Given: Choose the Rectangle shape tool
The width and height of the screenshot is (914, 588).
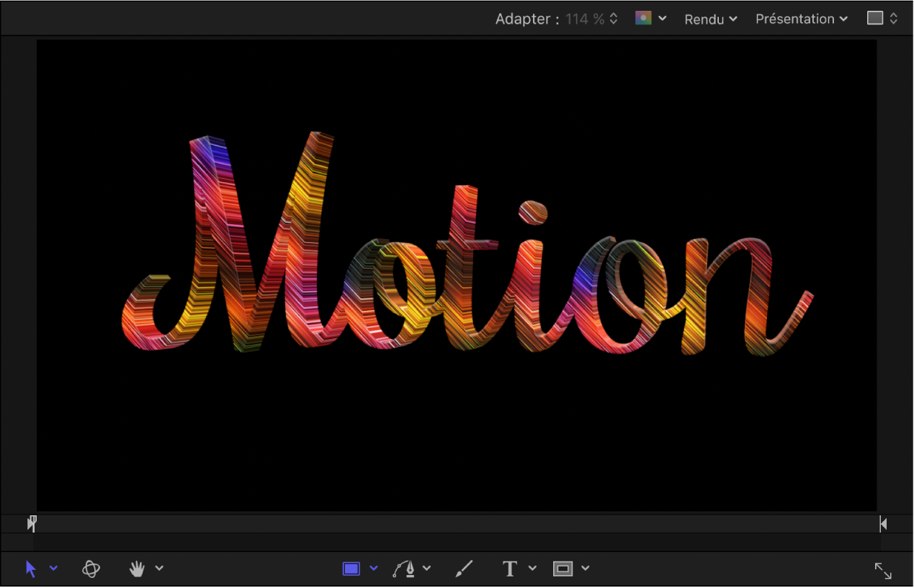Looking at the screenshot, I should [351, 569].
